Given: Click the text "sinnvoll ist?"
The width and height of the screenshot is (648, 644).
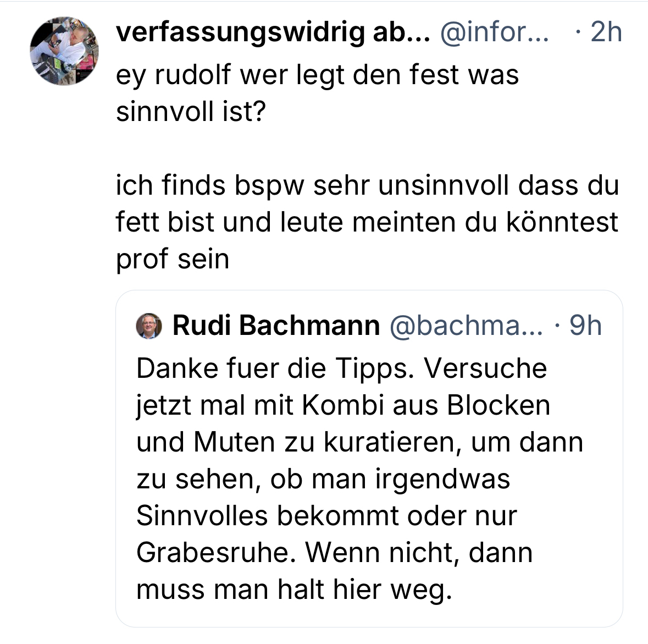Looking at the screenshot, I should pyautogui.click(x=191, y=112).
